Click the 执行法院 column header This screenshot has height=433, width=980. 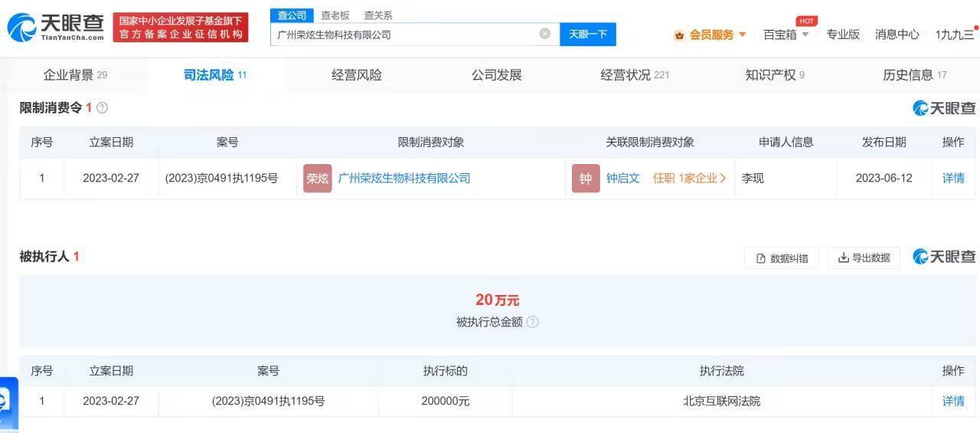(x=722, y=371)
